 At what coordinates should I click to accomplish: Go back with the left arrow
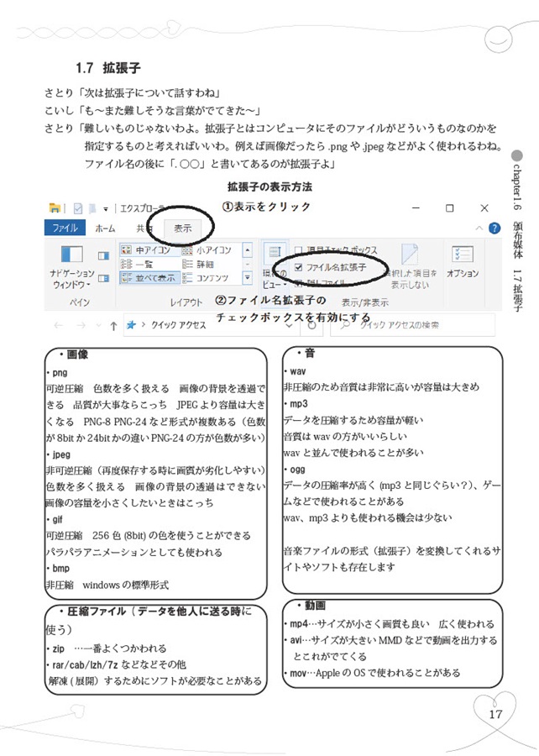(x=58, y=326)
